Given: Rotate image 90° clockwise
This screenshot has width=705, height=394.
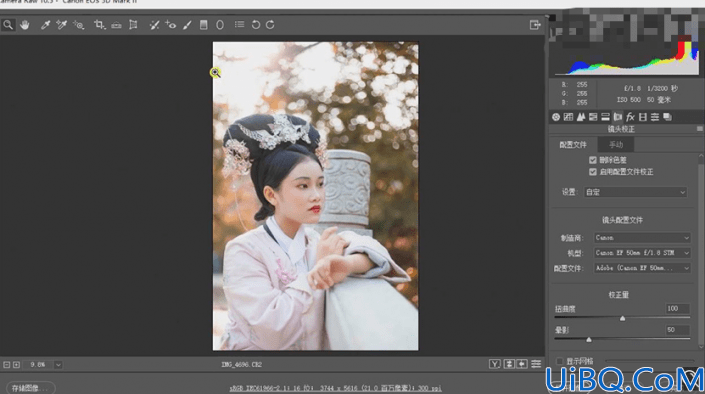Looking at the screenshot, I should click(270, 25).
